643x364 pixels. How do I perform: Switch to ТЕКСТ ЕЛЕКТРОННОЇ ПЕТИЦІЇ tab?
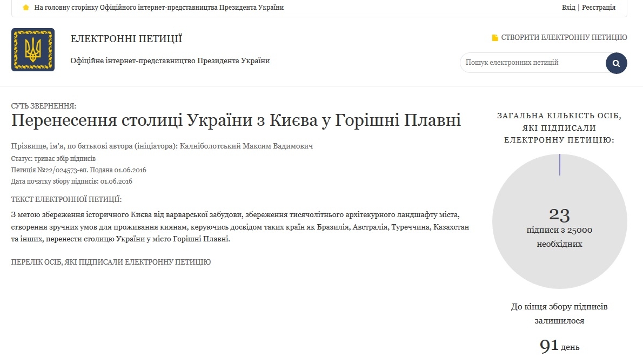[x=66, y=199]
